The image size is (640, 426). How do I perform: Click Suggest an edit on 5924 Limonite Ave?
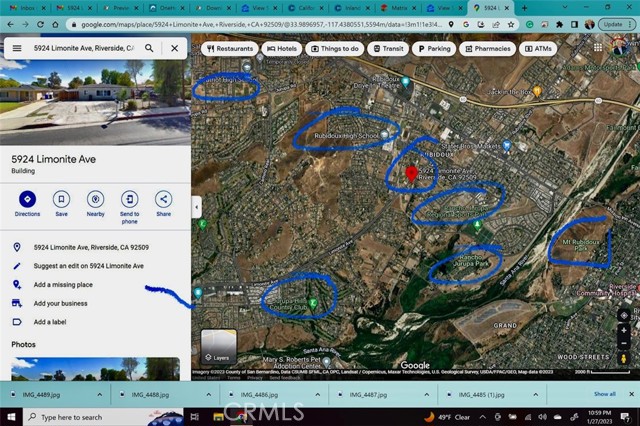pyautogui.click(x=89, y=266)
